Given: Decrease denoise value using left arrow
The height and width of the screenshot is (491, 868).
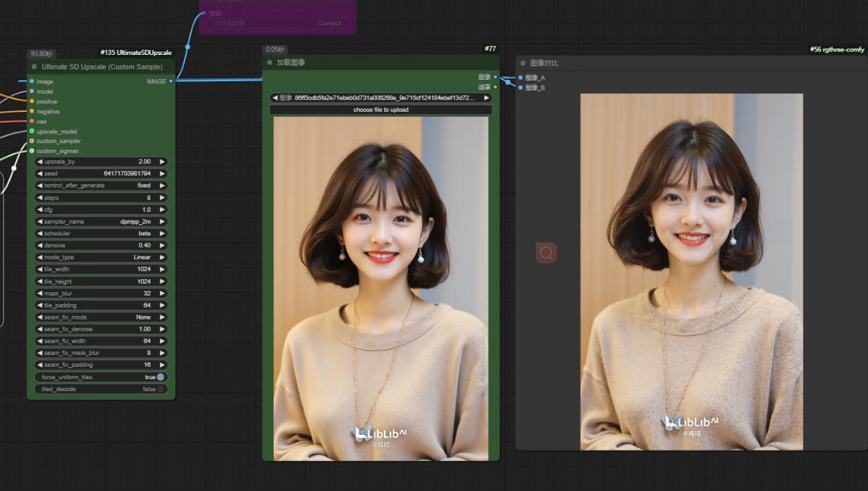Looking at the screenshot, I should coord(40,245).
